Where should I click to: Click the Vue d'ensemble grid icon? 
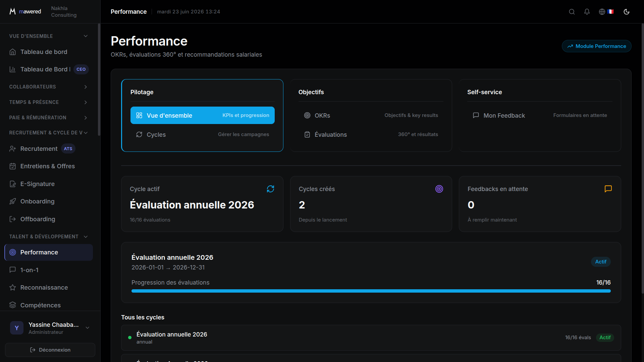pos(139,115)
